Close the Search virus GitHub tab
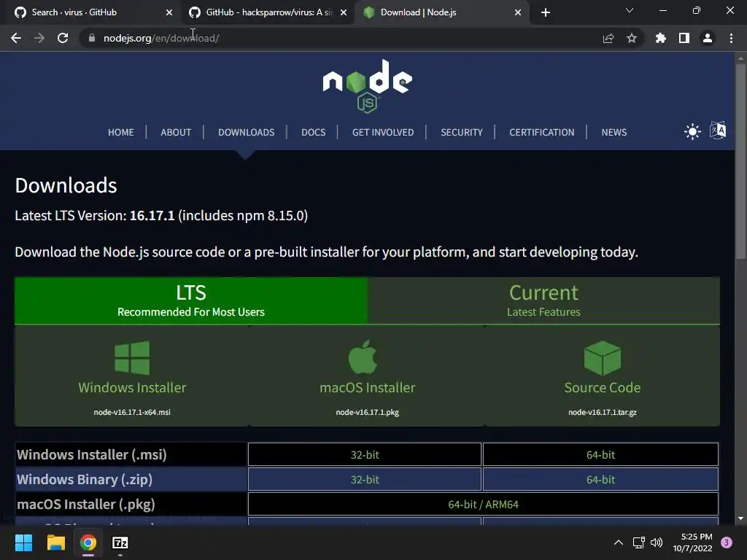 [x=169, y=12]
